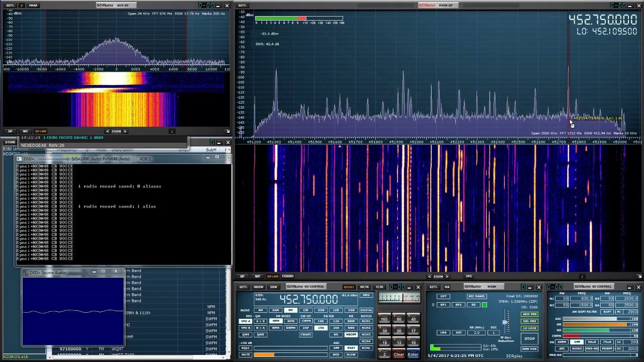Click the MEM PAN button
644x362 pixels.
click(530, 349)
